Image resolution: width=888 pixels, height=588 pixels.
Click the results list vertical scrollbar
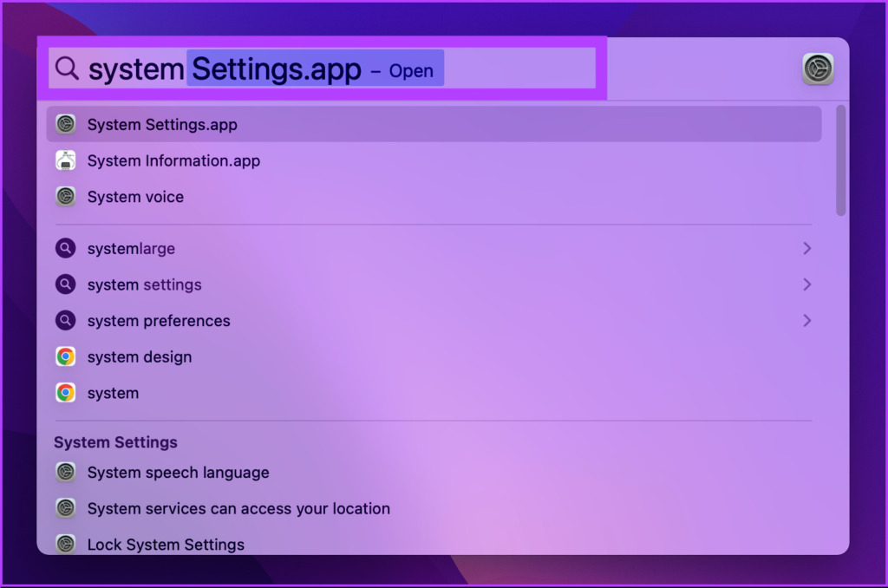[x=841, y=160]
